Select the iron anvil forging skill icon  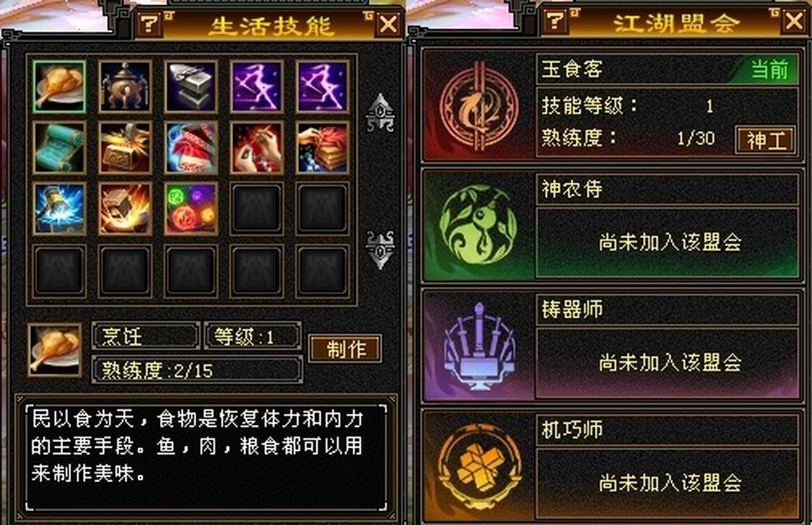pos(191,87)
